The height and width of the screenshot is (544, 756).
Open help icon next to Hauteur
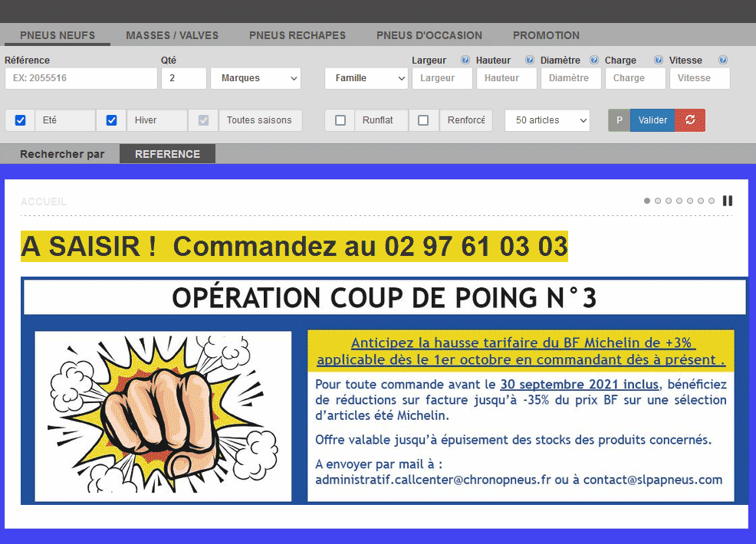click(x=529, y=60)
